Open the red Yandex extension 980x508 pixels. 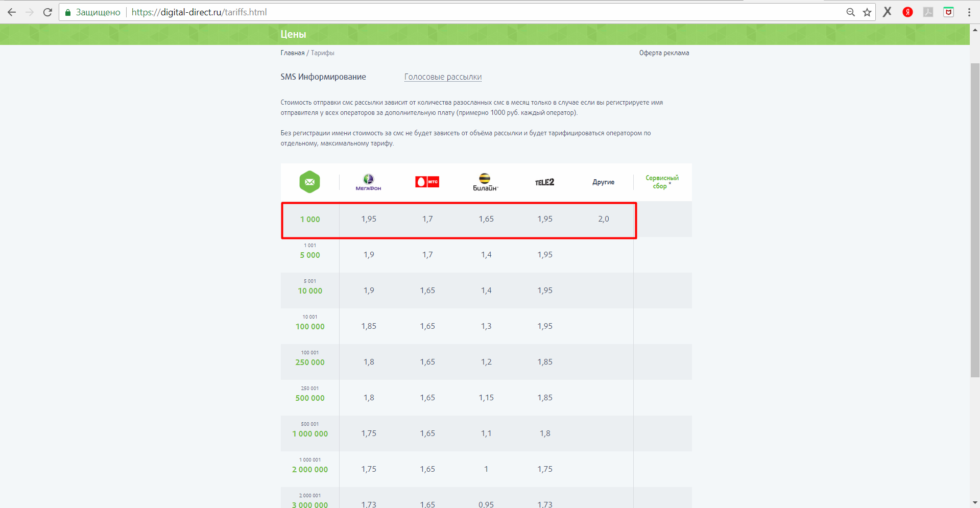click(x=907, y=12)
